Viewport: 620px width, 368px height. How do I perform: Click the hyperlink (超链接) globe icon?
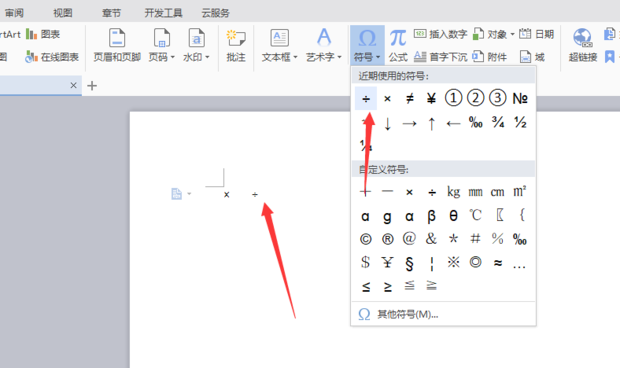[x=582, y=38]
